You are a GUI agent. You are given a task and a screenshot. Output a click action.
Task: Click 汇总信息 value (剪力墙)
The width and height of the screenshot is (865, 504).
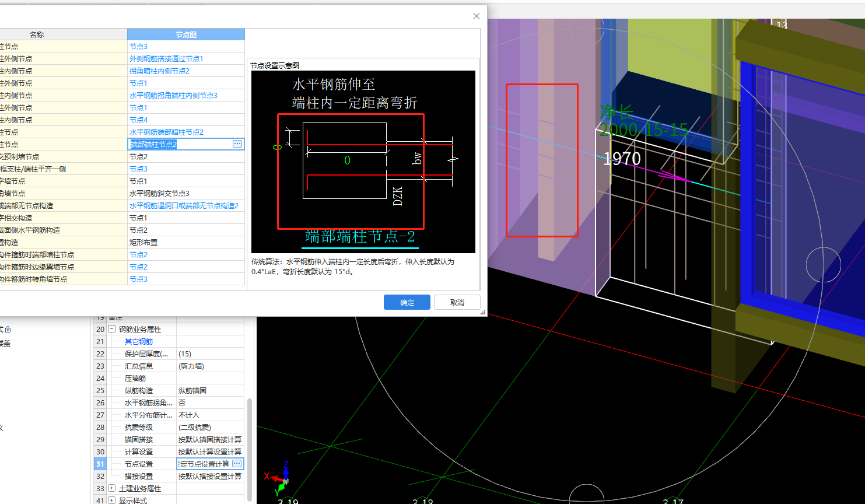point(210,366)
